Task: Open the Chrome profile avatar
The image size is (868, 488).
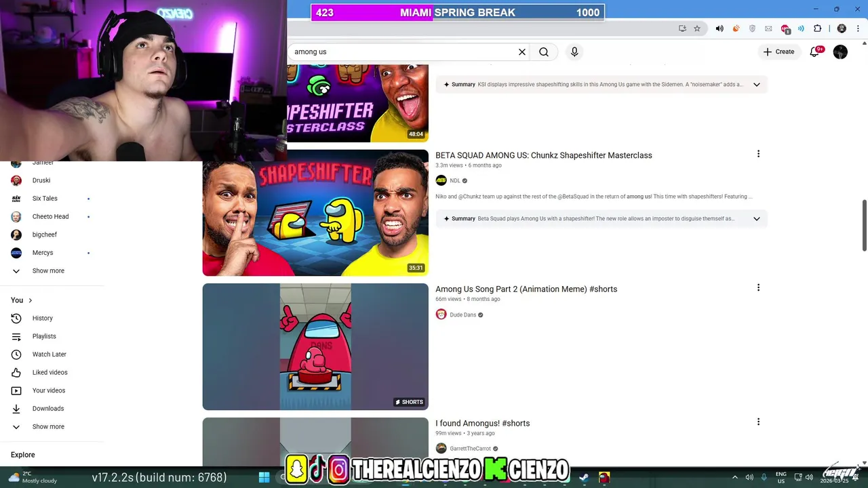Action: coord(842,28)
